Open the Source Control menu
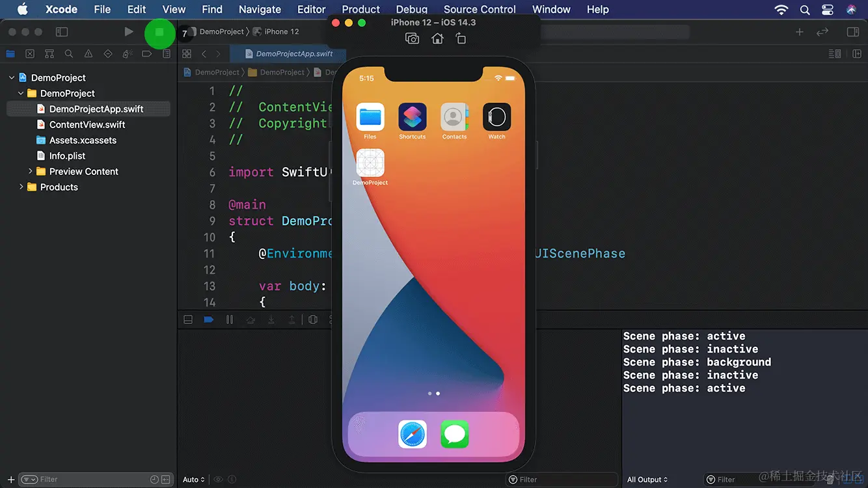Screen dimensions: 868x488 (x=480, y=9)
